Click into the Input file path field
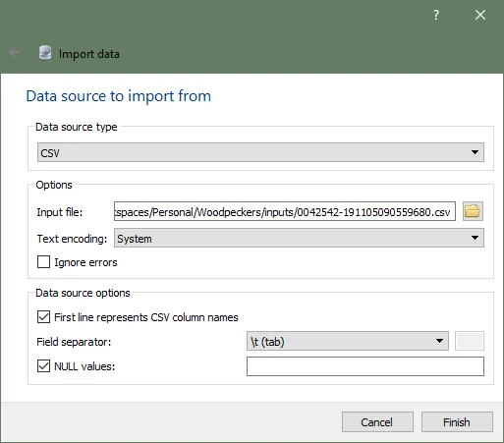This screenshot has height=443, width=504. coord(285,211)
